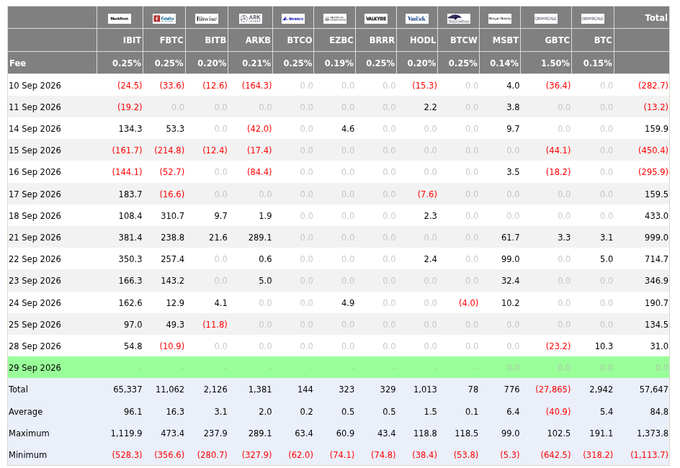This screenshot has width=680, height=468.
Task: Click the (282.7) total for 10 Sep 2026
Action: (x=653, y=85)
